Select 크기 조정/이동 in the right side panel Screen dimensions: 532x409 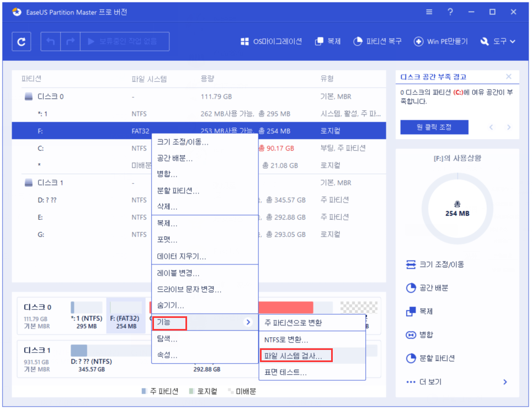coord(435,264)
